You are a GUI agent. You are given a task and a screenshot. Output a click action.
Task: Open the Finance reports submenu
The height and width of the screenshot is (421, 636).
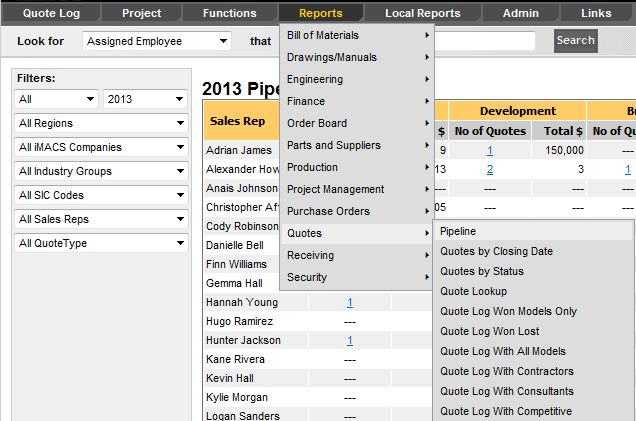click(357, 101)
